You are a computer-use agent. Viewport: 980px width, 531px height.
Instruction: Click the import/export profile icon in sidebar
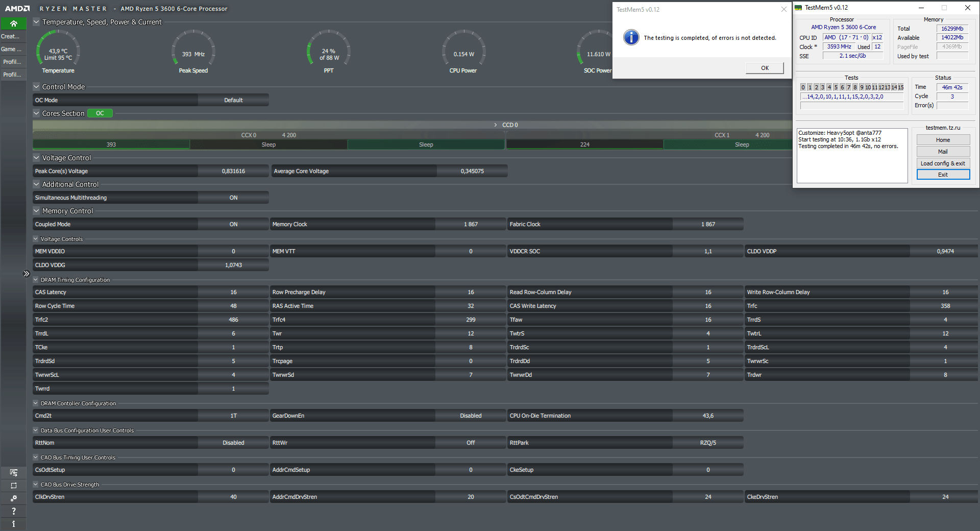[14, 473]
